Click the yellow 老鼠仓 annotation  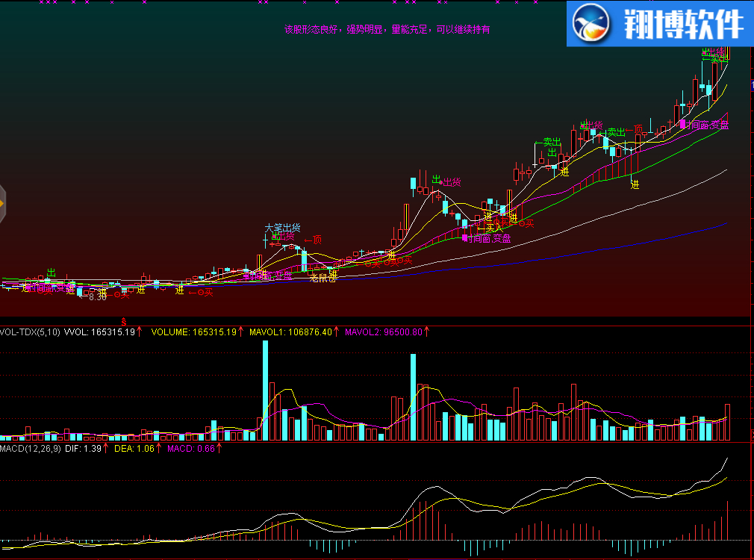tap(323, 278)
